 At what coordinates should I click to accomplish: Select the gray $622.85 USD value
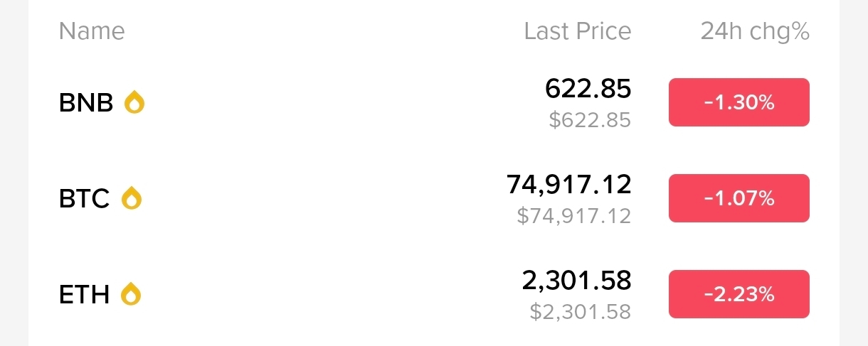point(590,120)
